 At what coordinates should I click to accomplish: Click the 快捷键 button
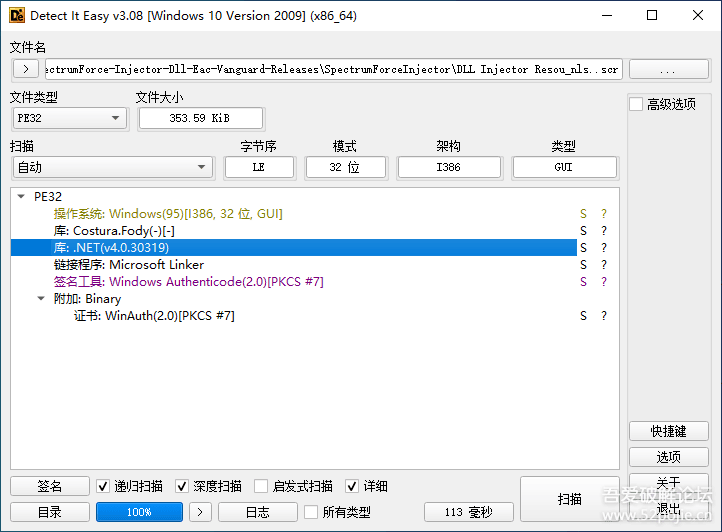[669, 431]
